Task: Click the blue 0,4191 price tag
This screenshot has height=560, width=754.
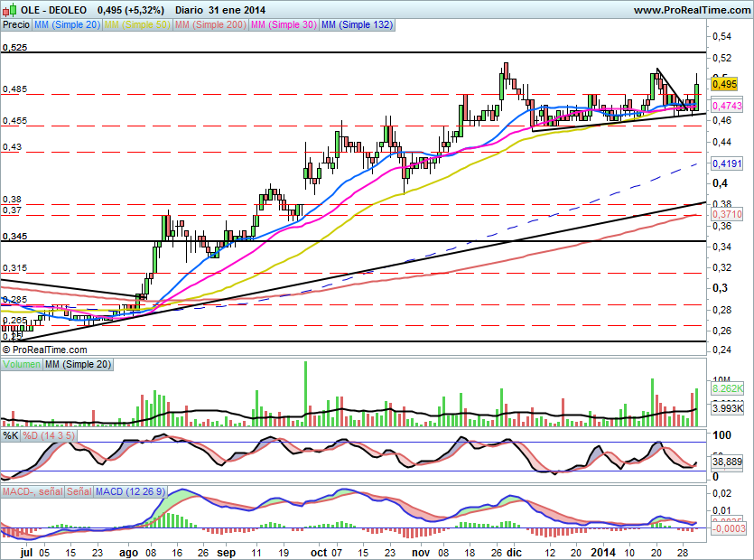Action: click(726, 164)
